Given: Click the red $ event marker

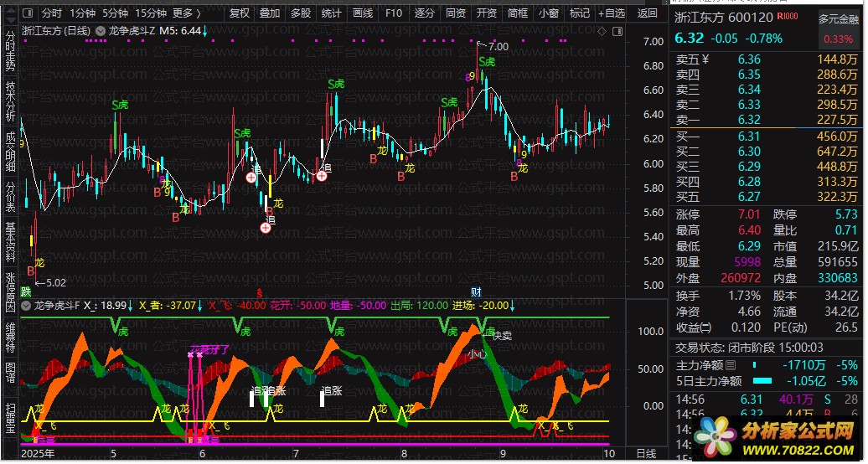Looking at the screenshot, I should pyautogui.click(x=259, y=291).
